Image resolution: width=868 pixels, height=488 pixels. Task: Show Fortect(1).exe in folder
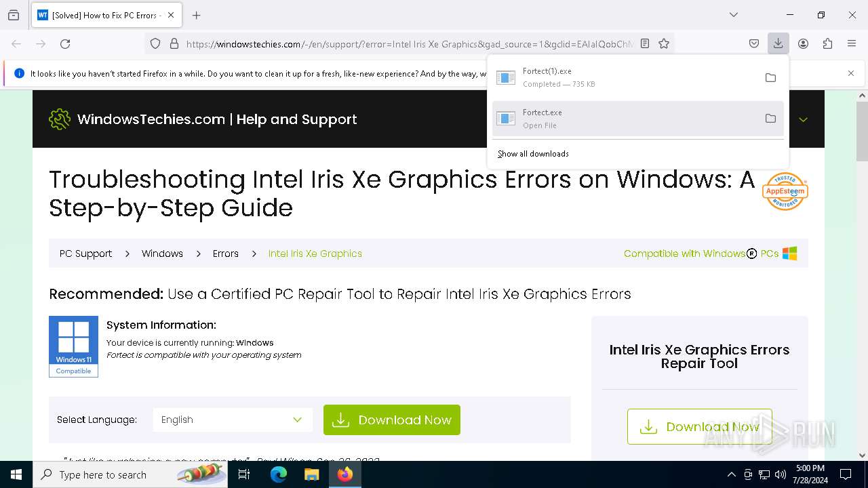click(x=770, y=77)
